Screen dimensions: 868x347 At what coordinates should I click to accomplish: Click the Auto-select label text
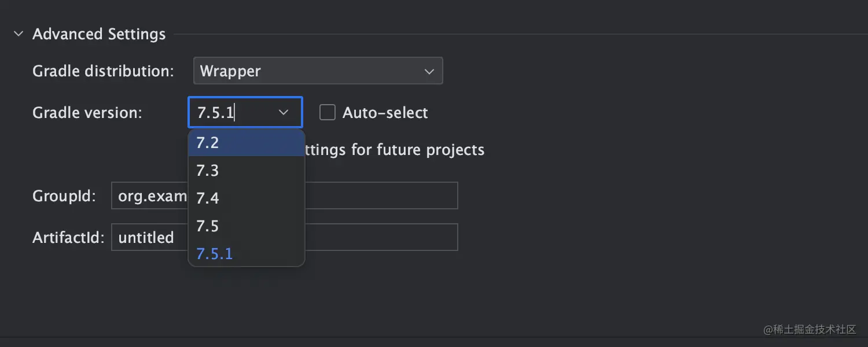point(385,113)
